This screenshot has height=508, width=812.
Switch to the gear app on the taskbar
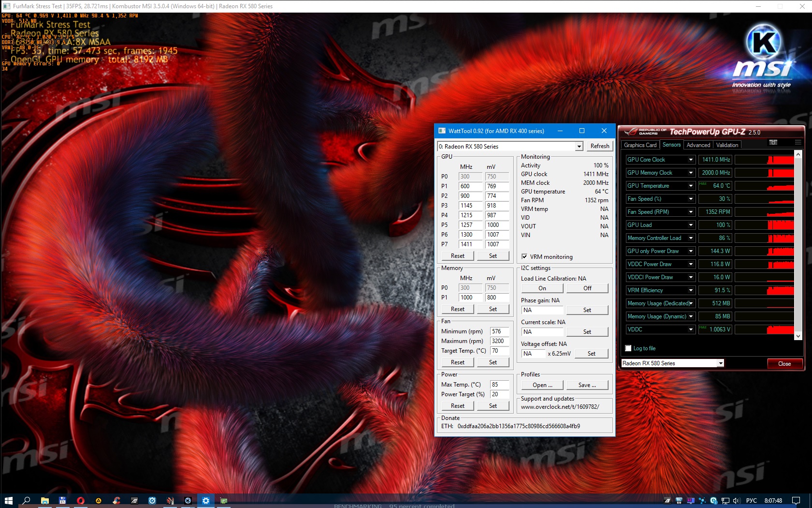click(x=206, y=501)
